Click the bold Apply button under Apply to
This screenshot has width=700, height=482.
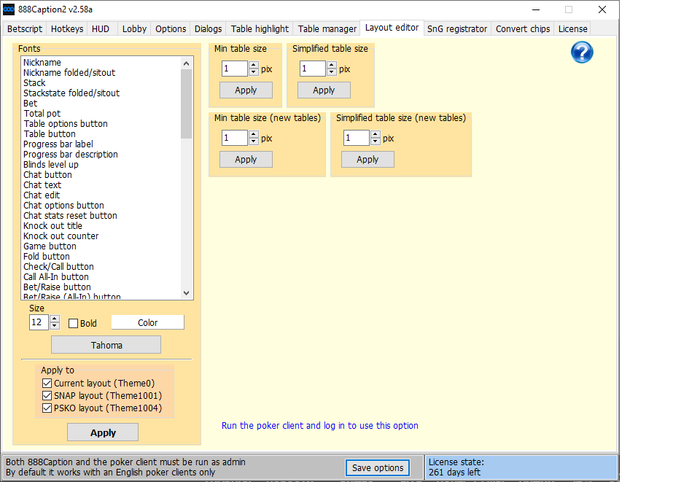103,432
